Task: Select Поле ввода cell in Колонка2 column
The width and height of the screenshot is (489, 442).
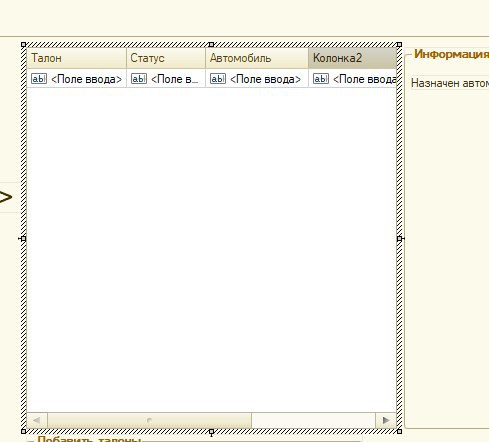Action: (352, 79)
